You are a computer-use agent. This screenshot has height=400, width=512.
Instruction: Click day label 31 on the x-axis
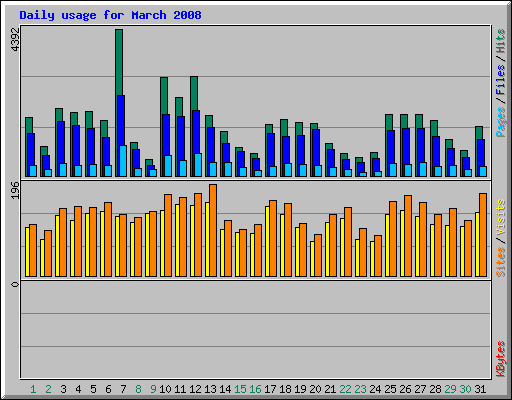tap(480, 389)
